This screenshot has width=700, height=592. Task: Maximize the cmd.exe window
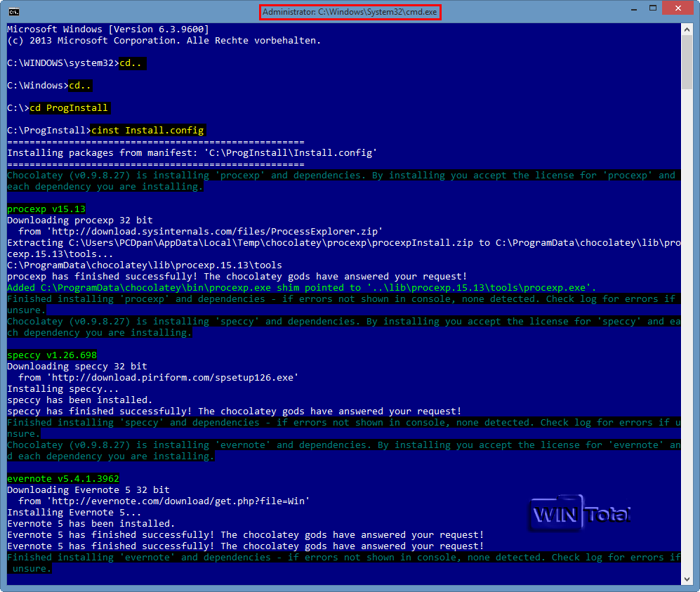[x=653, y=8]
